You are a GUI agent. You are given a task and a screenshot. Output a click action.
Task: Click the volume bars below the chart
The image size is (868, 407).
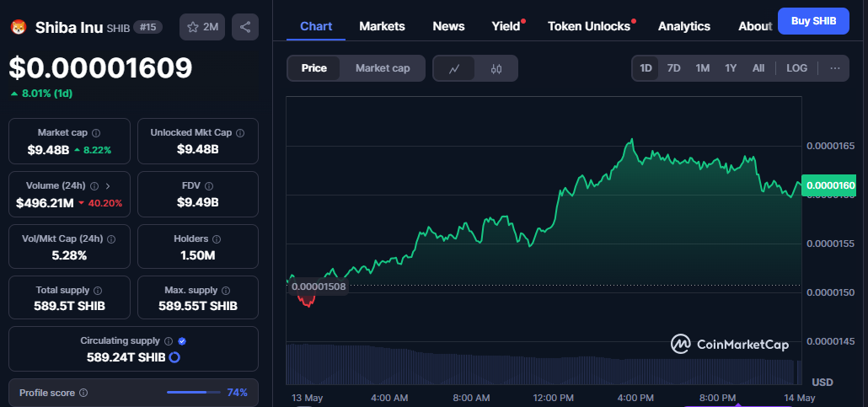tap(544, 364)
